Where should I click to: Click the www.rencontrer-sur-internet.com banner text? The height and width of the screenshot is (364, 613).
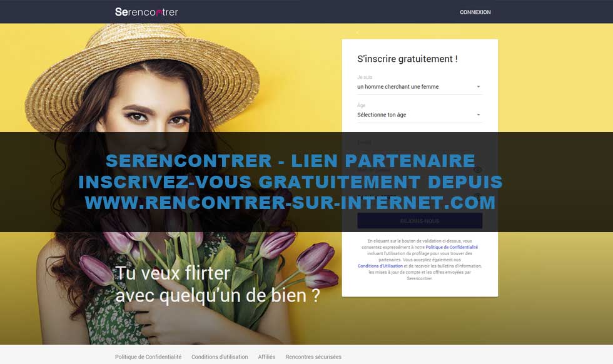pyautogui.click(x=290, y=203)
